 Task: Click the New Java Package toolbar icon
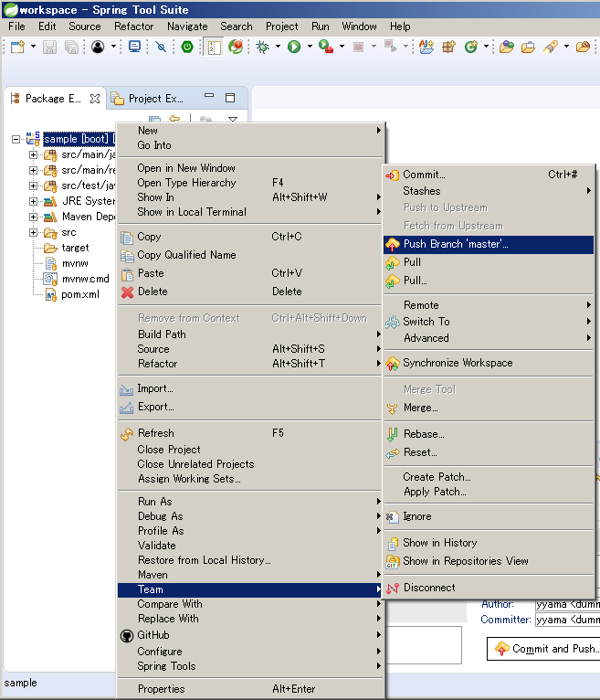point(448,47)
